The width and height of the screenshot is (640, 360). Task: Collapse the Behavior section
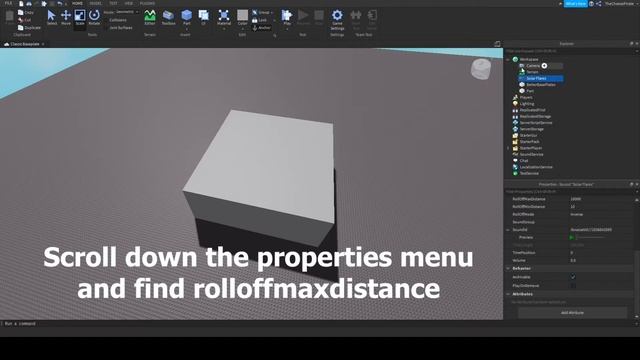tap(509, 269)
